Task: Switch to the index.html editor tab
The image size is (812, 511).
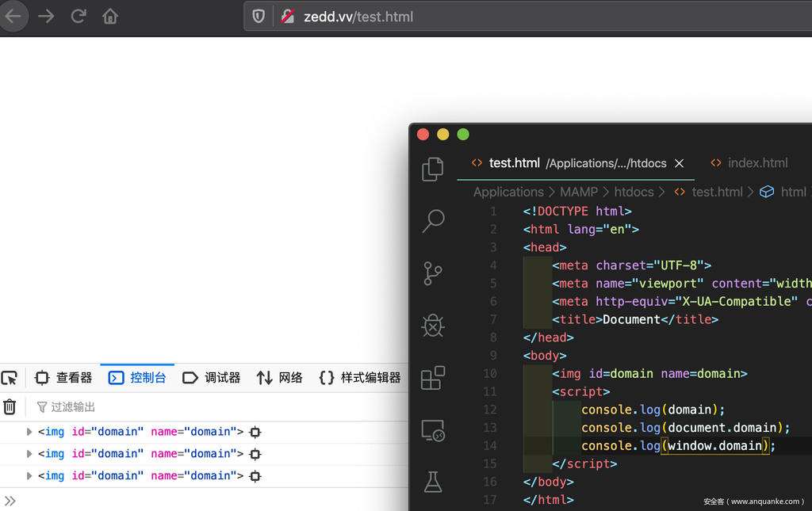Action: [749, 163]
